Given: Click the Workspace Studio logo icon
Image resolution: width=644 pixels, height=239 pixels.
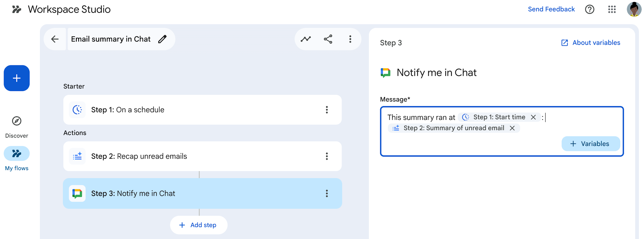Looking at the screenshot, I should 16,10.
